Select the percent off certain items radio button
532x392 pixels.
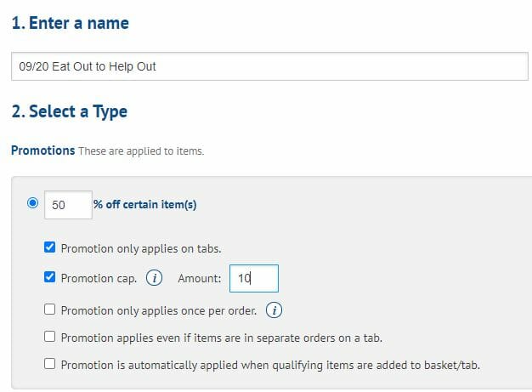(x=33, y=204)
